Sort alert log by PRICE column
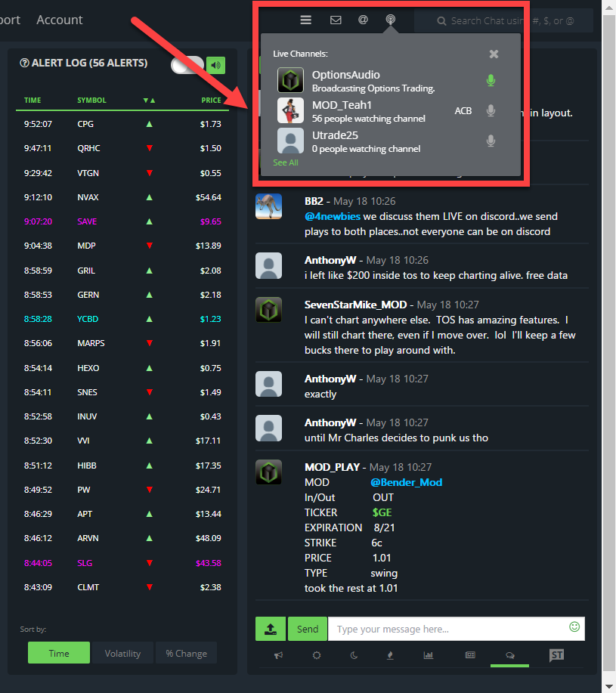This screenshot has width=616, height=693. [x=211, y=101]
